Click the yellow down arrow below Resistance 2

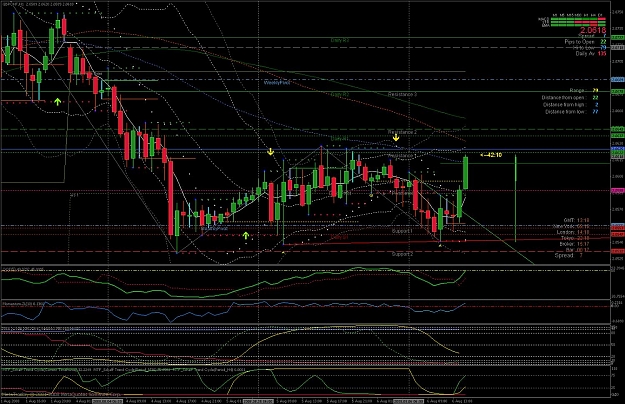point(396,138)
